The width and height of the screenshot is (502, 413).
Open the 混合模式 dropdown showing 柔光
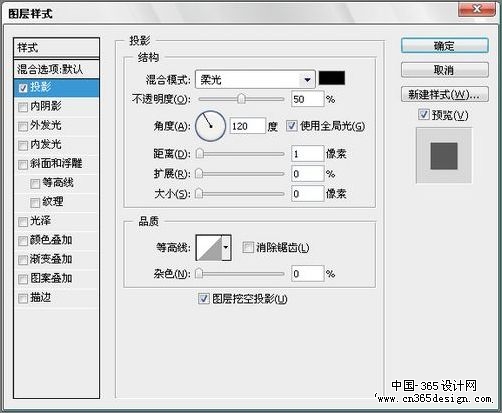tap(255, 80)
